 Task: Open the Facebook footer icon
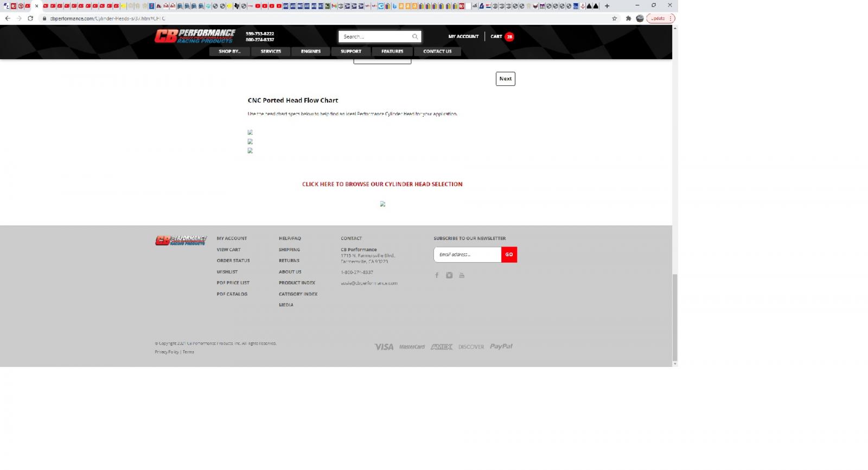pyautogui.click(x=437, y=275)
